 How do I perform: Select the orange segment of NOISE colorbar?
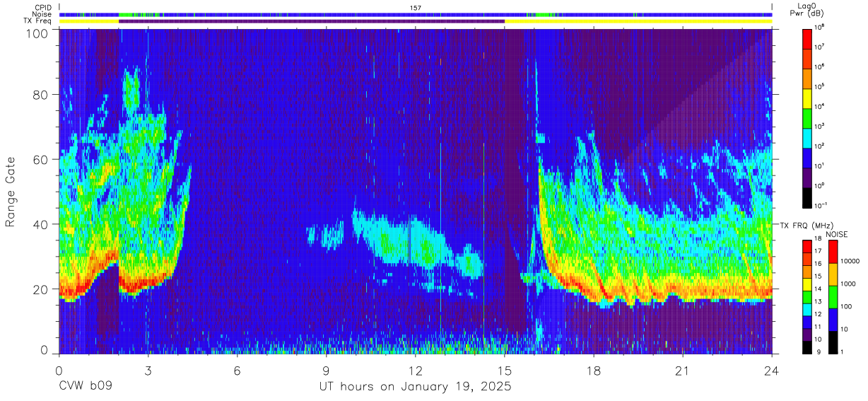833,274
